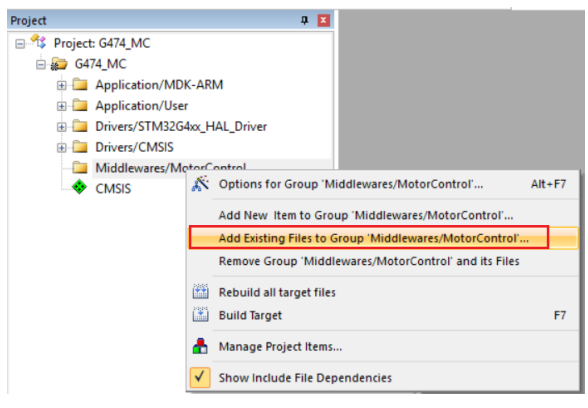Select the Middlewares/MotorControl tree folder
588x408 pixels.
click(171, 168)
